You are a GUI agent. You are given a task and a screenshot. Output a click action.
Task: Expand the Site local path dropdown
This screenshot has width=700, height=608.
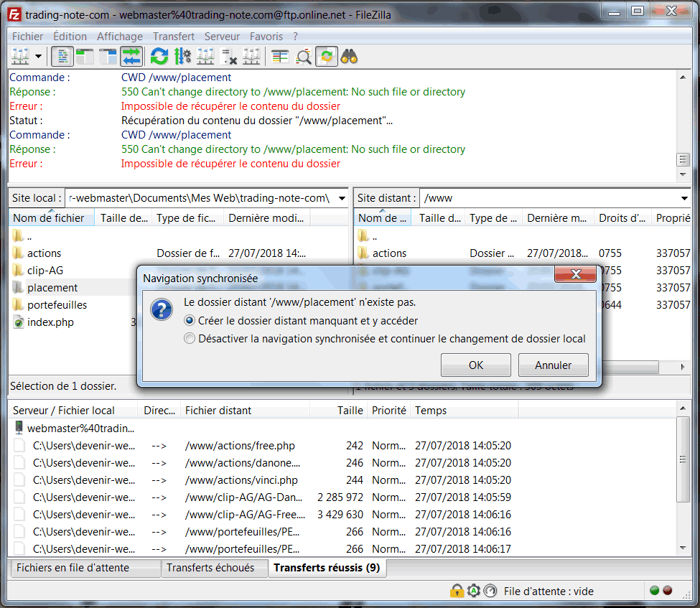(342, 198)
